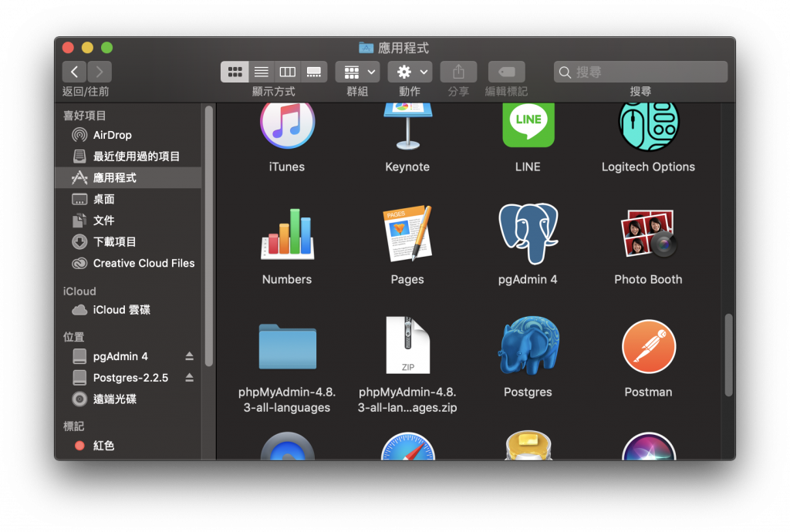The height and width of the screenshot is (532, 790).
Task: Switch to gallery view mode
Action: 314,72
